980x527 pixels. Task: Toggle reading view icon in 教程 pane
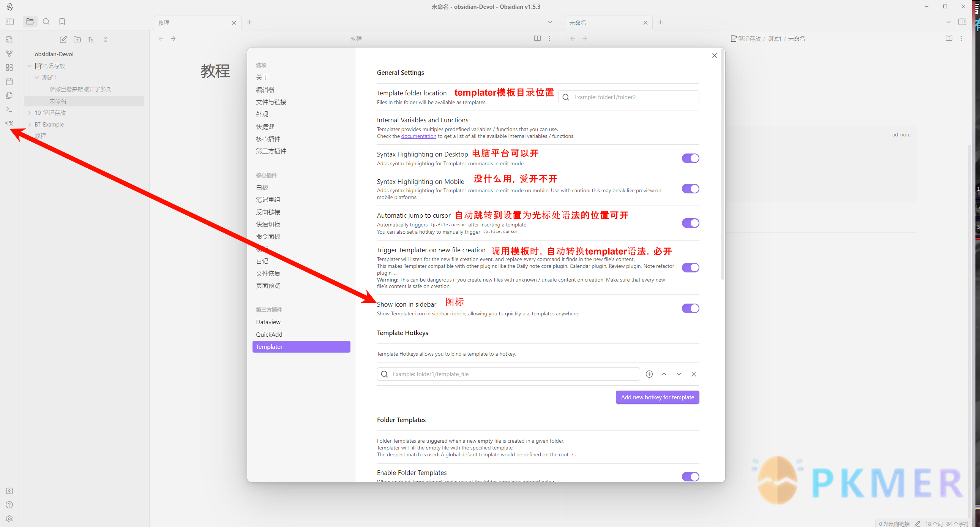point(537,38)
